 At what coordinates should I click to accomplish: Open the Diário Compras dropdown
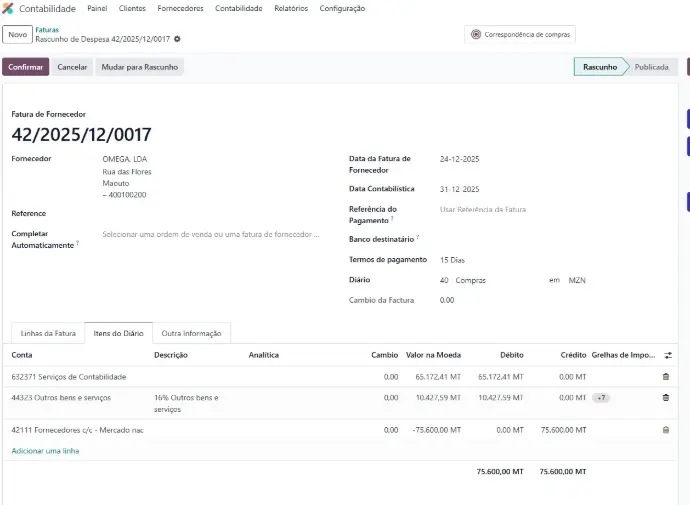point(490,281)
